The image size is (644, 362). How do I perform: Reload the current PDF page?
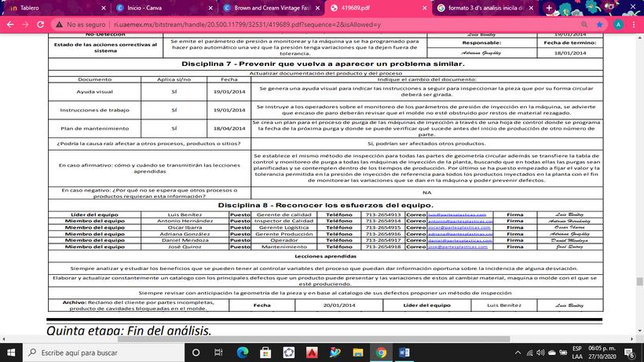(x=40, y=24)
